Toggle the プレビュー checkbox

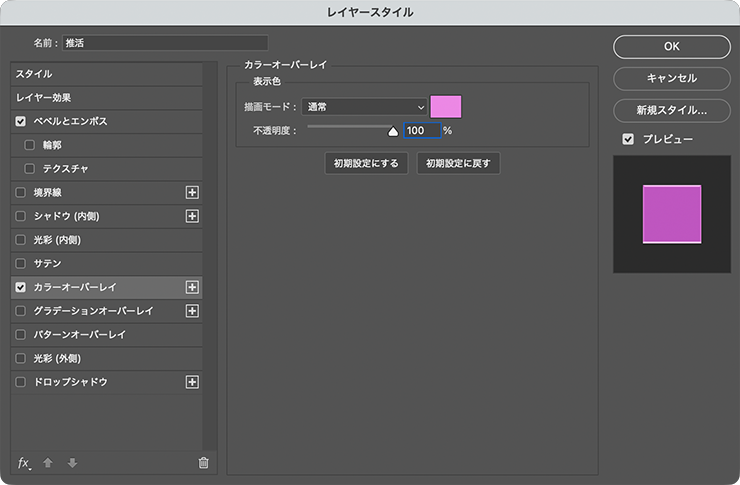click(x=628, y=139)
